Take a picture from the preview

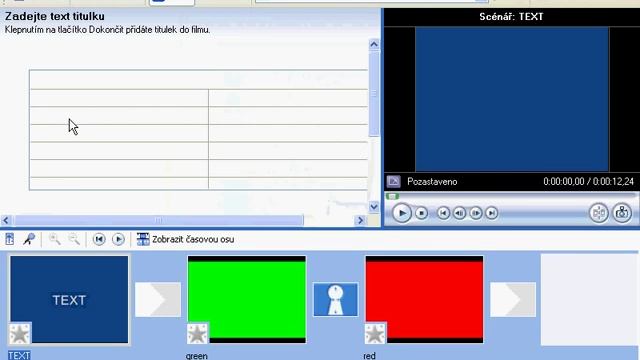pos(622,213)
